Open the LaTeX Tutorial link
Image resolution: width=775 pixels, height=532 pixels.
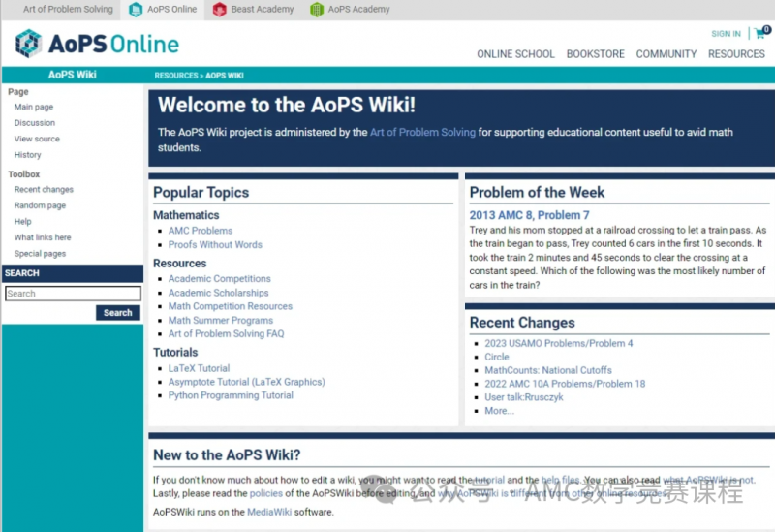tap(199, 368)
